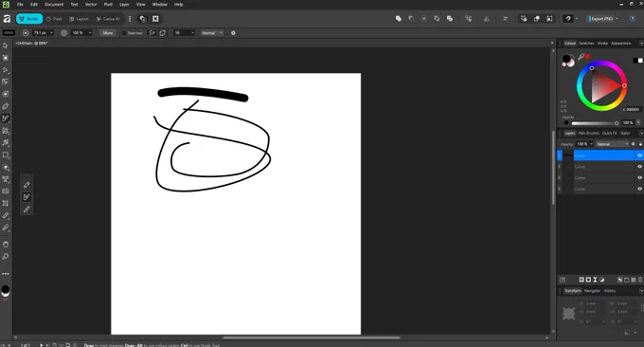Select the Pen tool in left toolbar
644x347 pixels.
[6, 106]
